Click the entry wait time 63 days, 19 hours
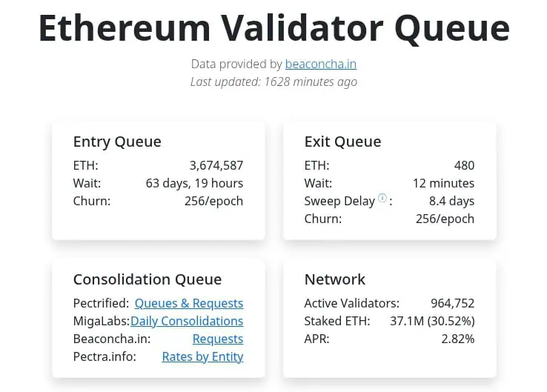 (x=194, y=183)
